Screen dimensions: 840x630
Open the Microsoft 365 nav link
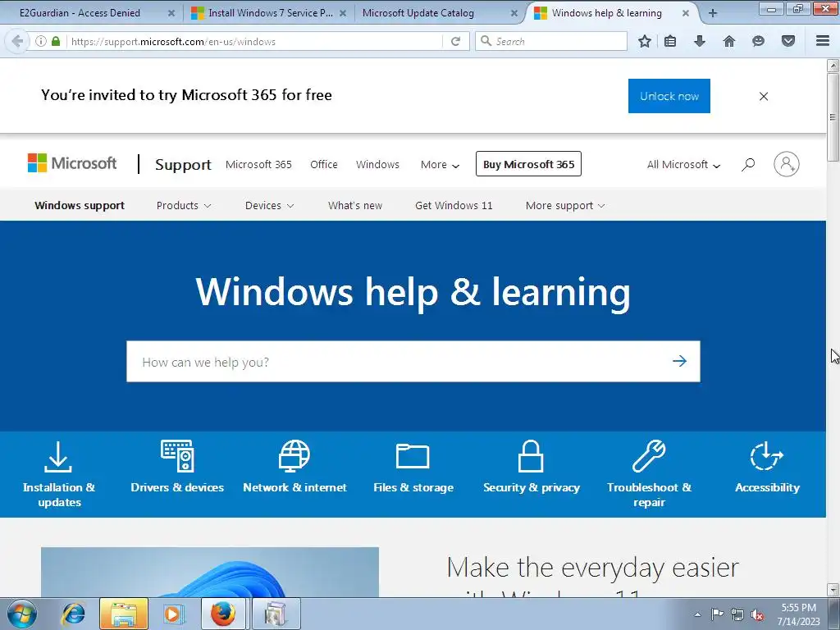click(x=258, y=164)
